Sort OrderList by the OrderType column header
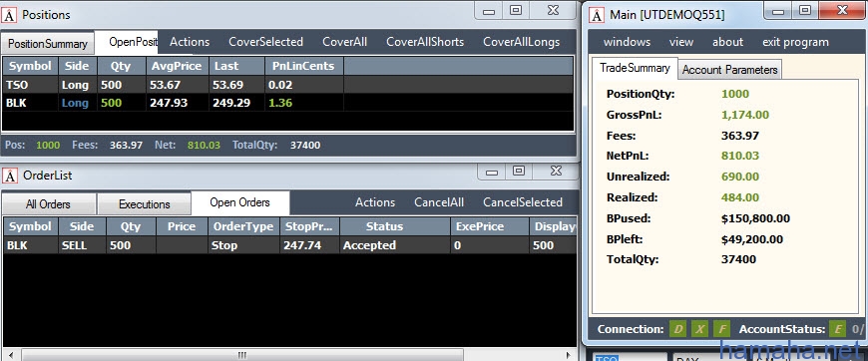Viewport: 868px width, 361px height. pos(243,226)
